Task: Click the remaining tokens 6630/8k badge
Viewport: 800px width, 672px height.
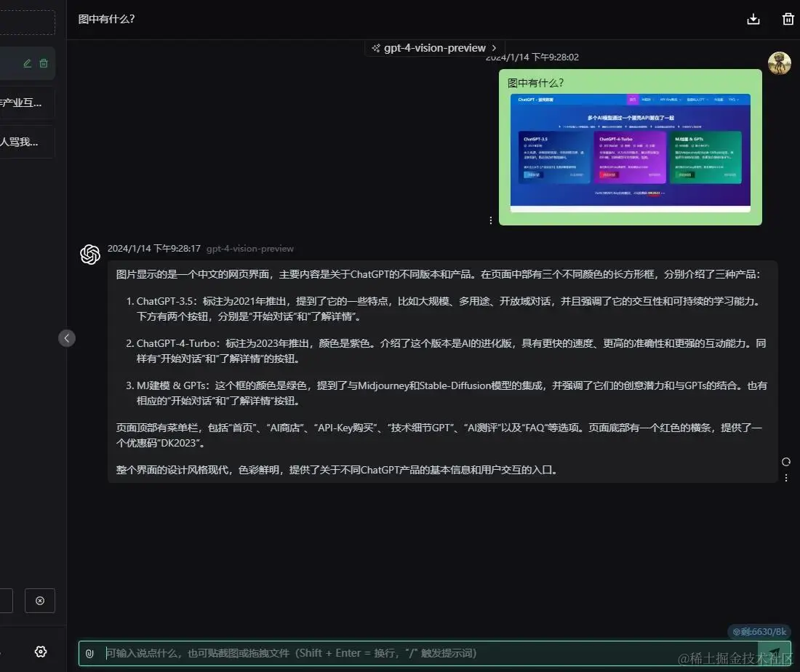Action: click(759, 632)
